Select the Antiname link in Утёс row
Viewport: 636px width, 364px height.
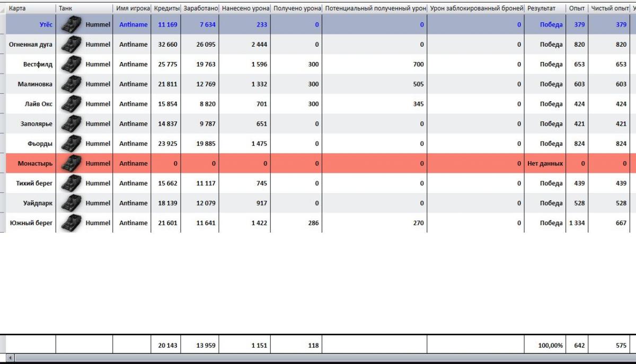coord(133,25)
